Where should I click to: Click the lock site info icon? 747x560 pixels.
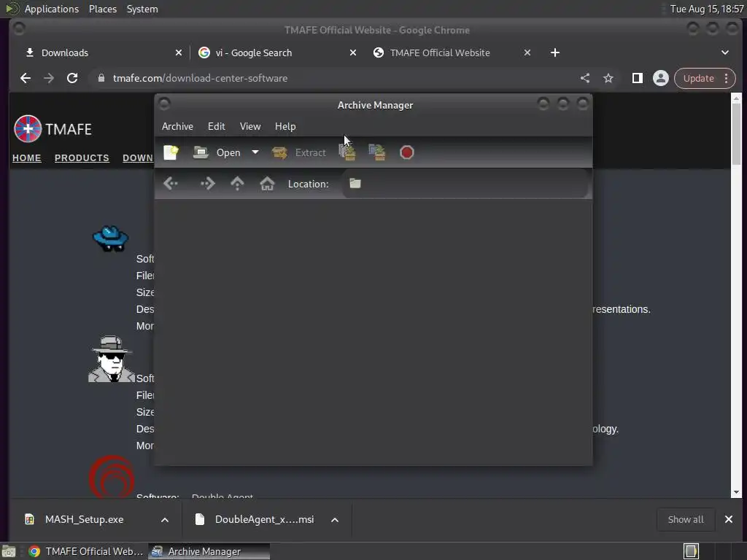[x=101, y=78]
